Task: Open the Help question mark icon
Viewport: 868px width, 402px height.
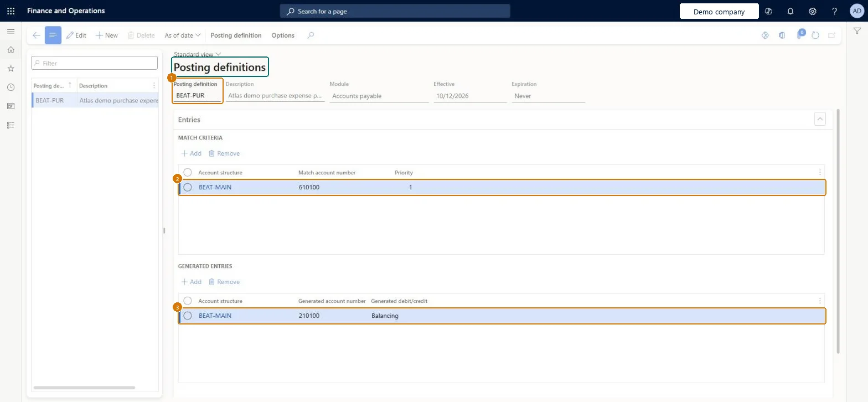Action: (835, 11)
